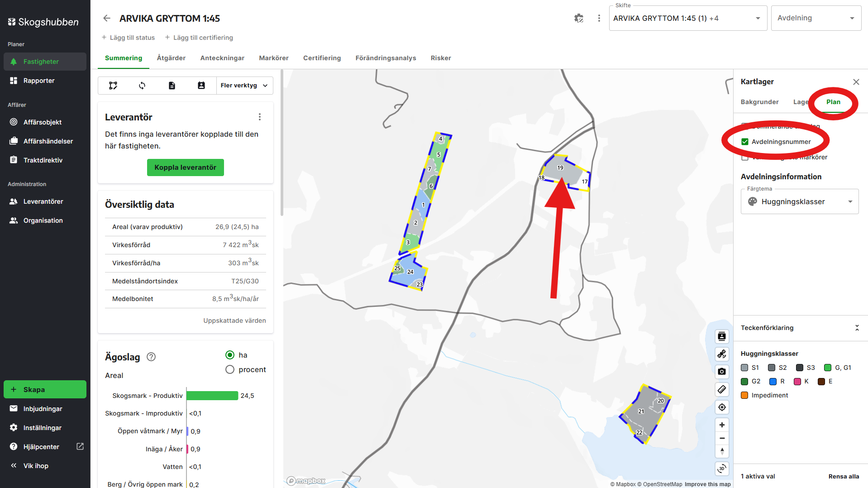The height and width of the screenshot is (488, 868).
Task: Click the locate-me crosshair map button
Action: 722,407
